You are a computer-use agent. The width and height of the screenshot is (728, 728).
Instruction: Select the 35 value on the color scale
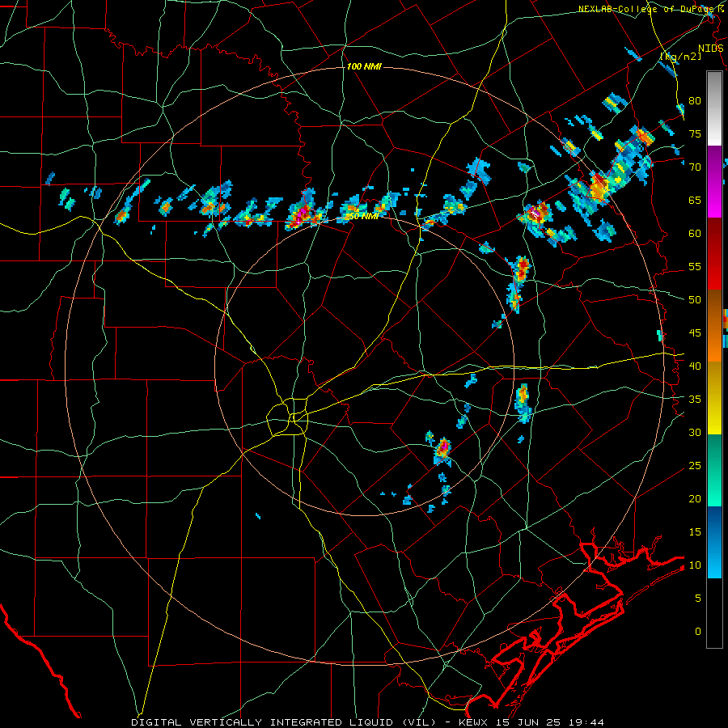695,400
